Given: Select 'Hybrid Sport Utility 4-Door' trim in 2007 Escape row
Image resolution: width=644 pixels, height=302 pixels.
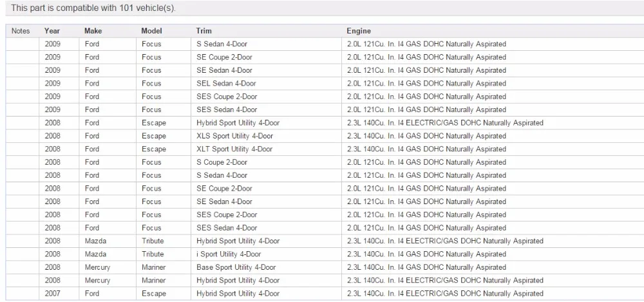Looking at the screenshot, I should [x=238, y=294].
